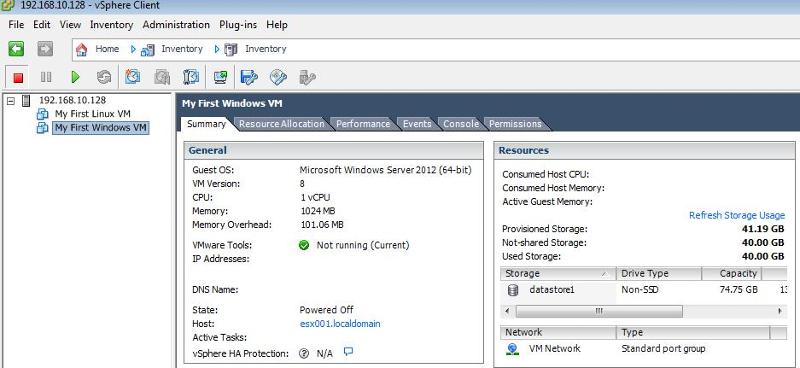Click datastore1 cylinder icon
This screenshot has width=800, height=368.
[x=513, y=290]
